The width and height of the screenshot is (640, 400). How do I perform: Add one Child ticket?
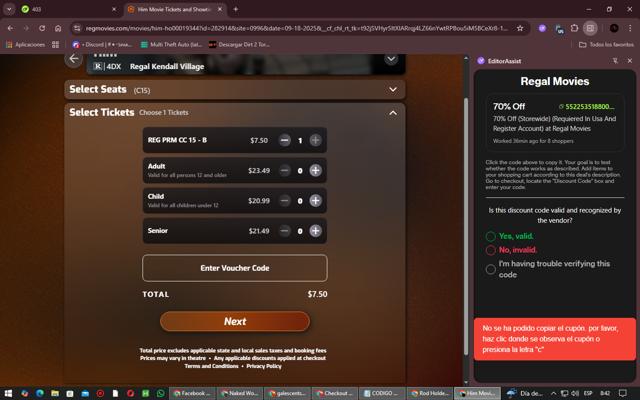click(x=315, y=201)
